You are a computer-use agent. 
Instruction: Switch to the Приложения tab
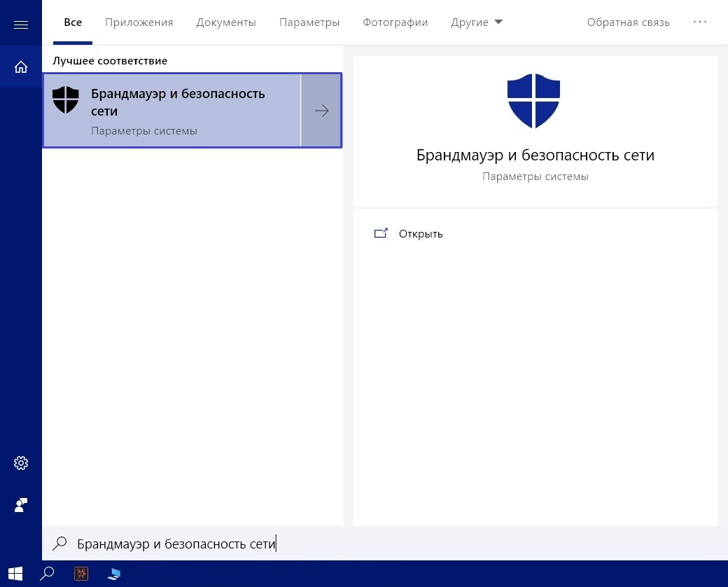pyautogui.click(x=139, y=22)
